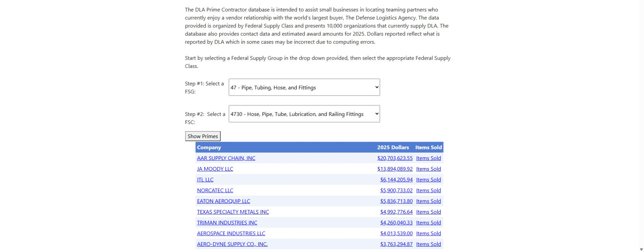The width and height of the screenshot is (644, 252).
Task: Click the 2025 Dollars column header
Action: point(393,147)
